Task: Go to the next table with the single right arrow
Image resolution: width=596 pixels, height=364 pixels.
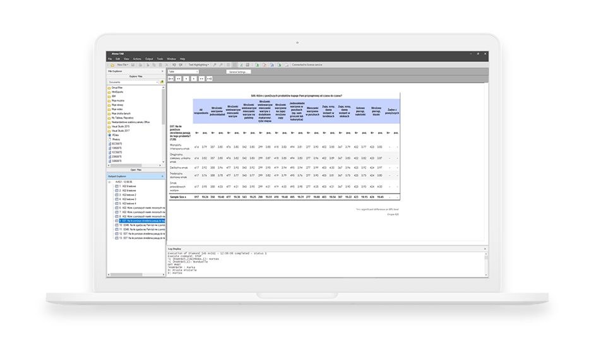Action: (193, 78)
